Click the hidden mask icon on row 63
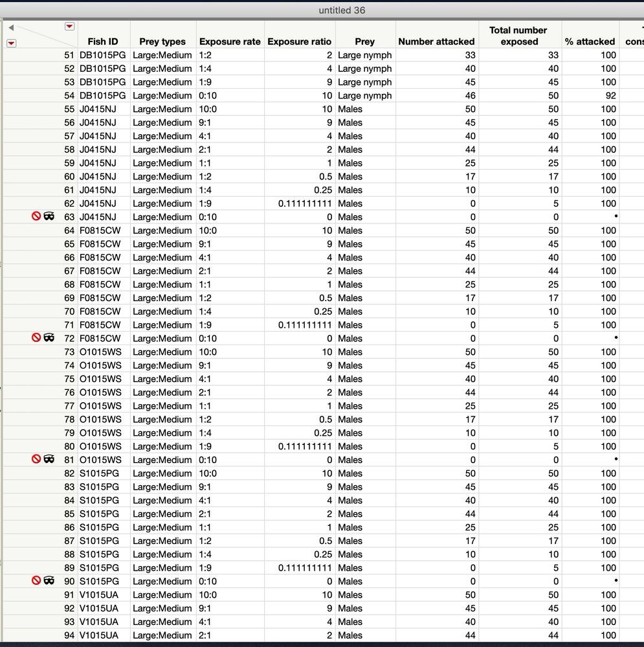 click(49, 216)
